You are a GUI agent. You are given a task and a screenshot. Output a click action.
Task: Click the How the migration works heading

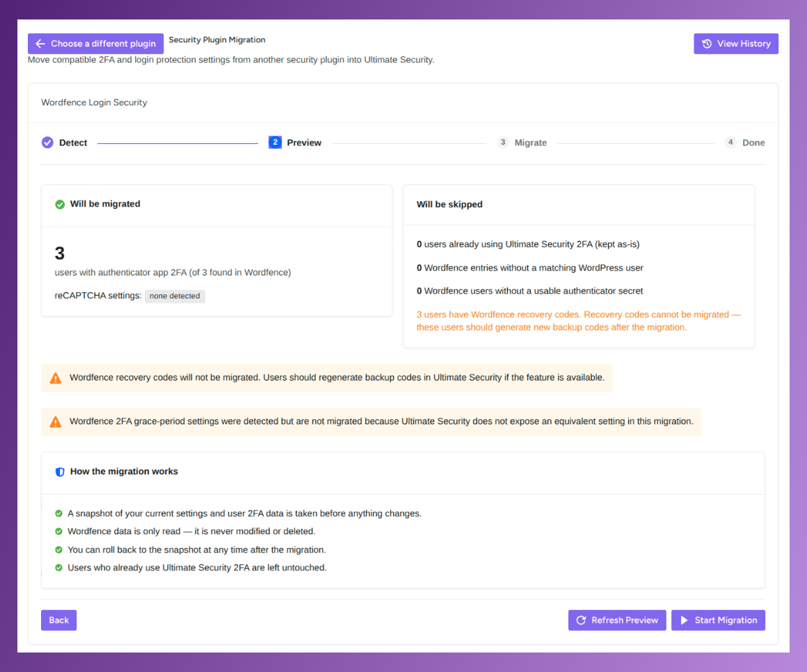[x=124, y=472]
